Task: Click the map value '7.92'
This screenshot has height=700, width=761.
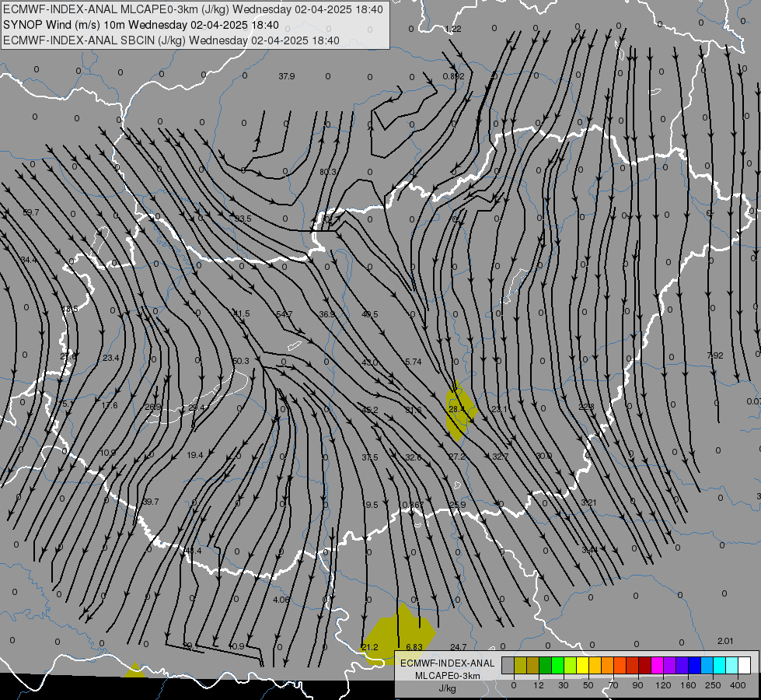Action: point(715,355)
